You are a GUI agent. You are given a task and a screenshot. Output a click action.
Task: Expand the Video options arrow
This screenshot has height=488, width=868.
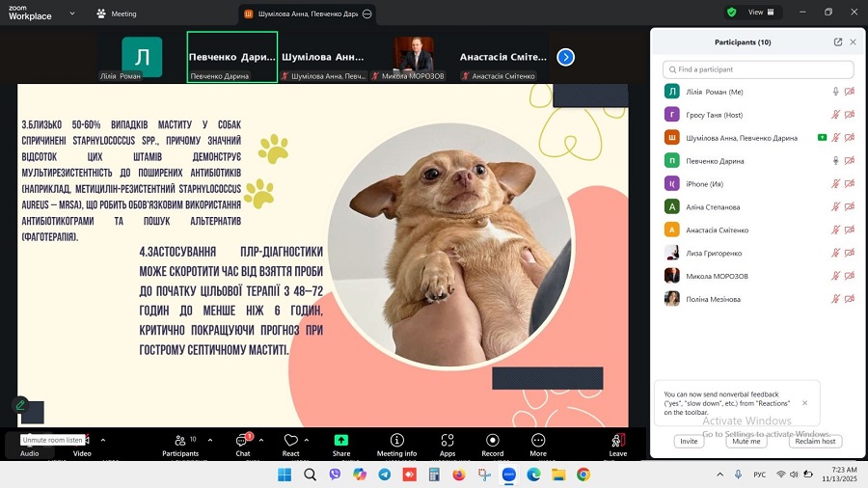coord(103,440)
